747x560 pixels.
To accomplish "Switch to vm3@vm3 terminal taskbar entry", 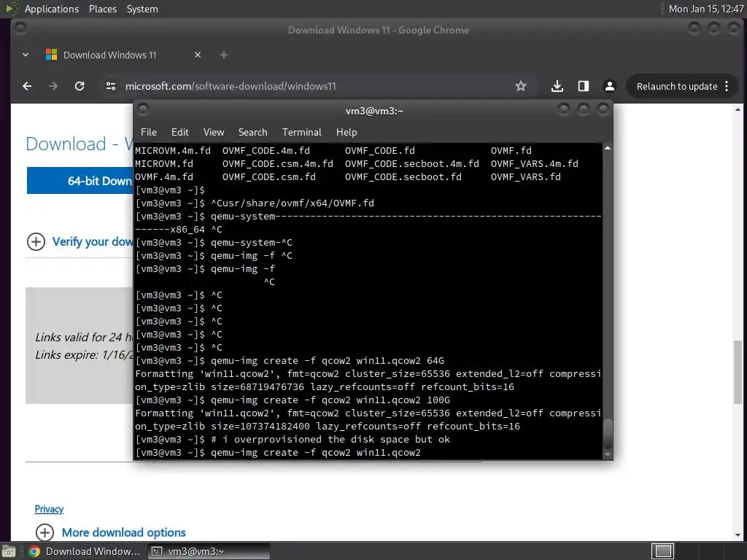I will [209, 551].
